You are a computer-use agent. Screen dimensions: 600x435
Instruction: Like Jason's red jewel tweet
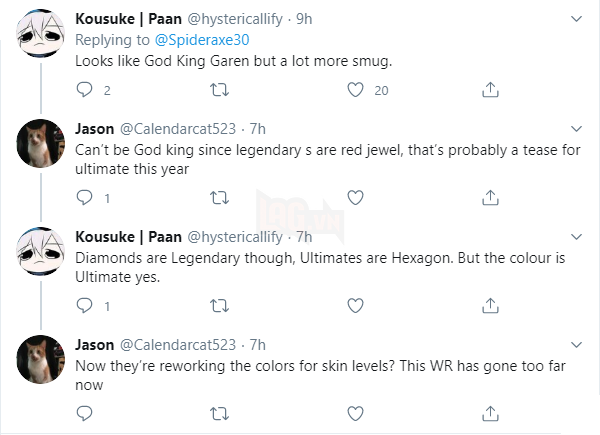[354, 197]
